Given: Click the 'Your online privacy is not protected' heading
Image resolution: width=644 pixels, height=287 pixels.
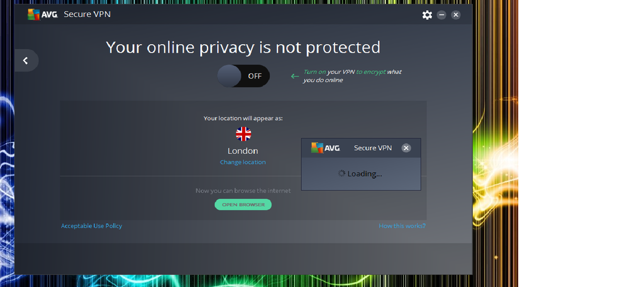Looking at the screenshot, I should [x=243, y=47].
